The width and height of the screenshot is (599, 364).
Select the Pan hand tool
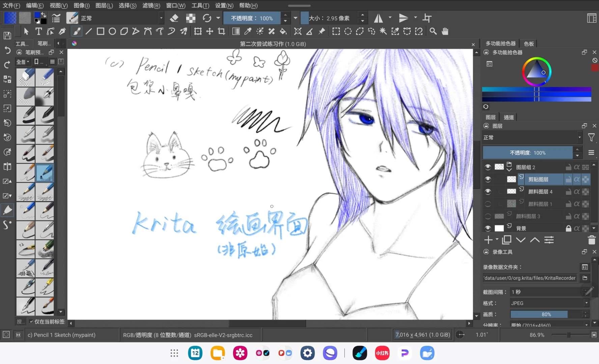click(445, 31)
